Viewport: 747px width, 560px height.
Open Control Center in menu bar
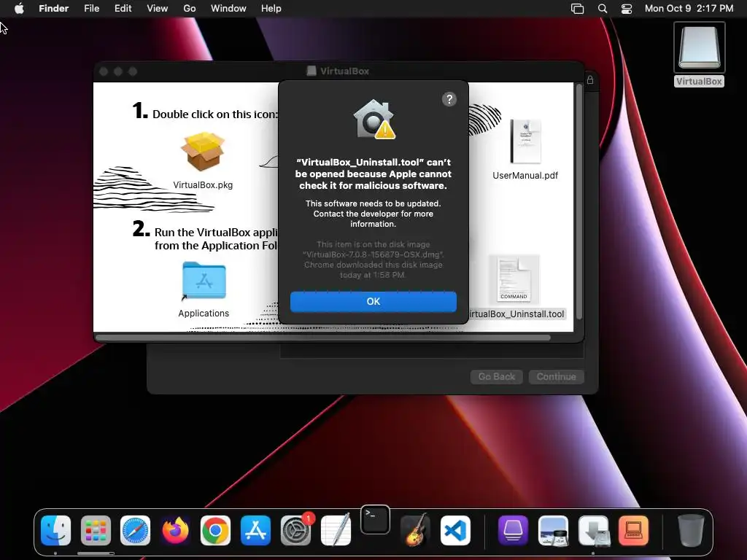click(627, 9)
